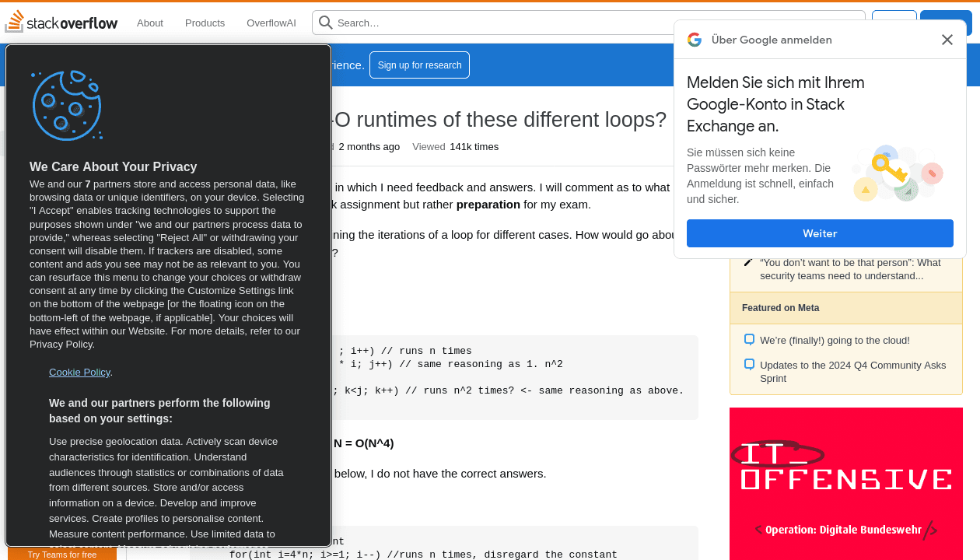Image resolution: width=980 pixels, height=560 pixels.
Task: Open the About page
Action: 149,23
